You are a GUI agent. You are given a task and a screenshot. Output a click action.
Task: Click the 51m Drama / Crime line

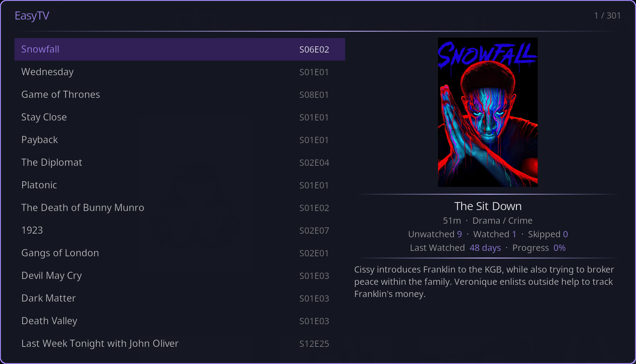488,220
